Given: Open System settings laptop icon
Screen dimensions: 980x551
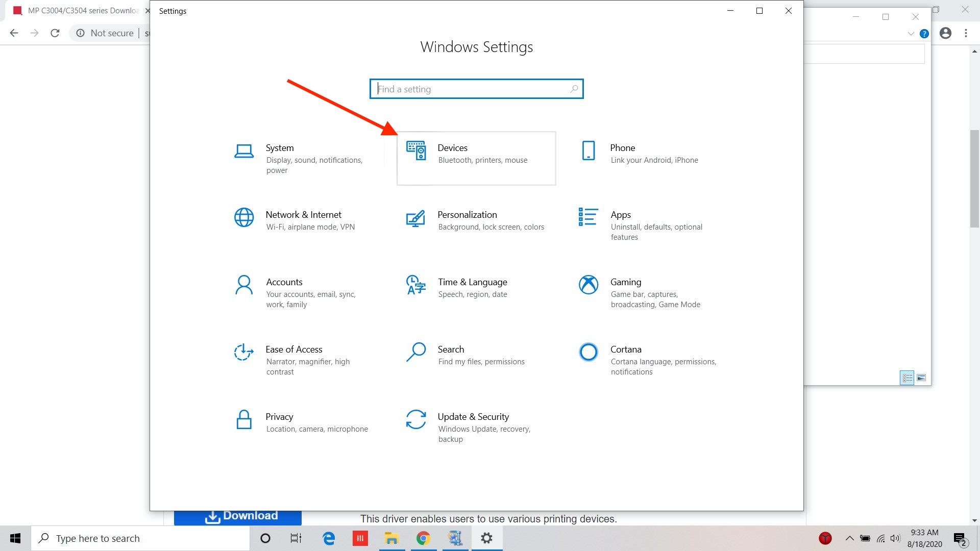Looking at the screenshot, I should coord(244,152).
